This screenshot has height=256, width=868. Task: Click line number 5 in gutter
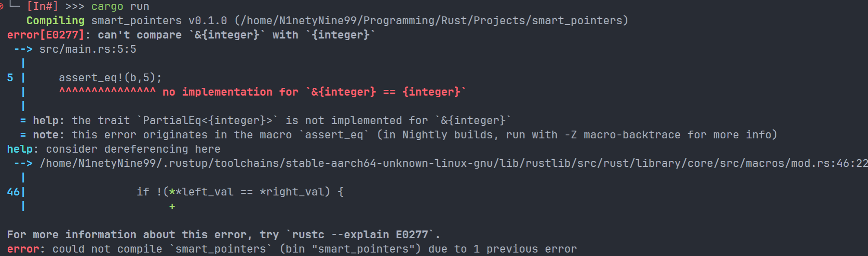10,78
